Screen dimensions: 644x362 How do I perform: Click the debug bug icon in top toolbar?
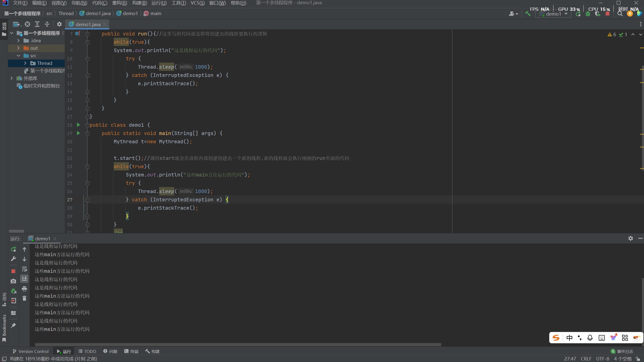(588, 14)
